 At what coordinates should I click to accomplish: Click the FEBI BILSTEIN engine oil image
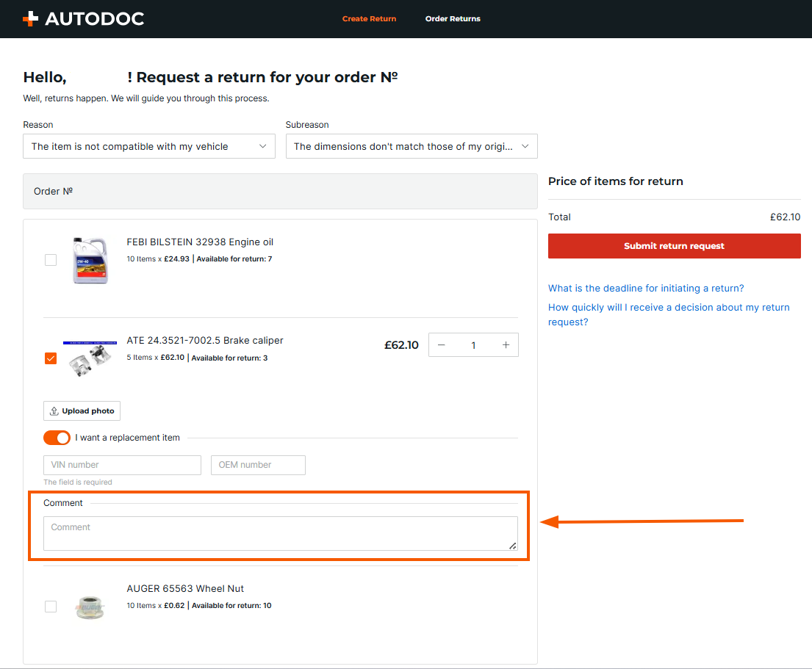[x=89, y=260]
